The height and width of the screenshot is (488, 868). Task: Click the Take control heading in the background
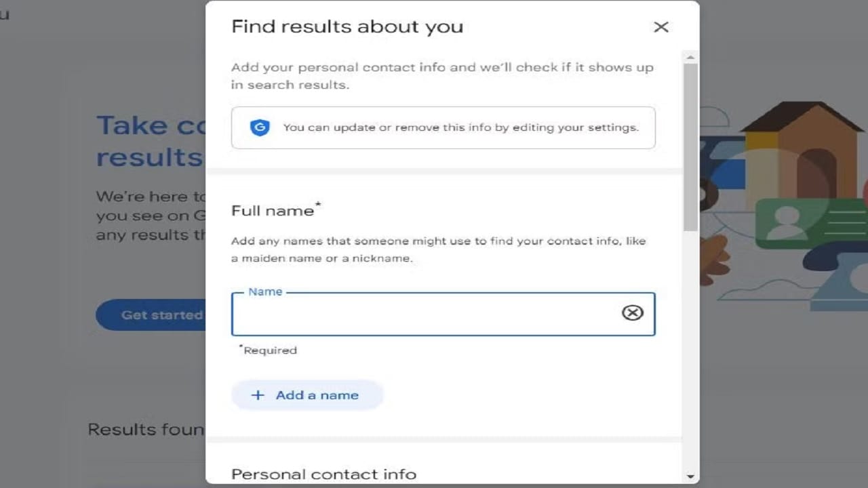[x=151, y=141]
